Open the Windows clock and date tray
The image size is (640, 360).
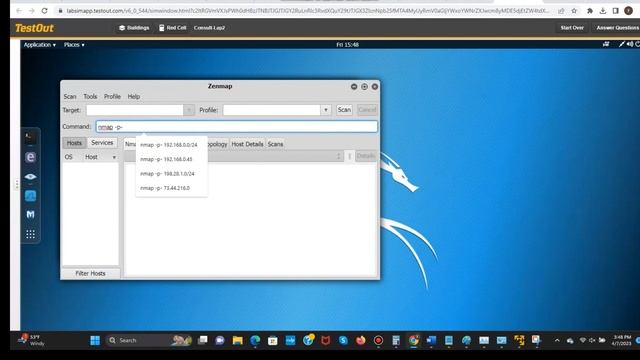[621, 340]
